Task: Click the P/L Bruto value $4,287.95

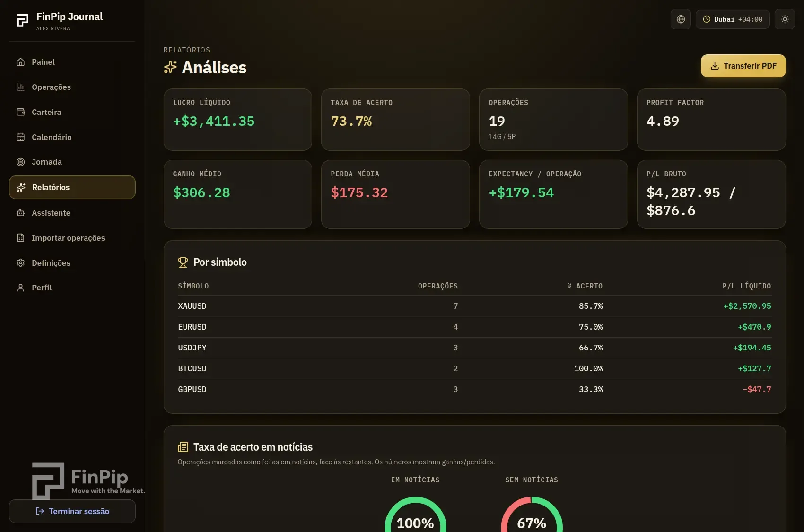Action: (683, 193)
